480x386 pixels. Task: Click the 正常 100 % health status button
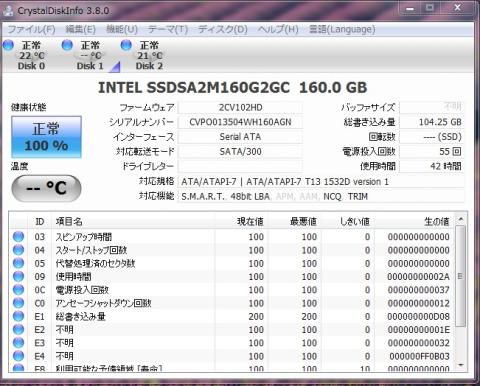point(46,137)
